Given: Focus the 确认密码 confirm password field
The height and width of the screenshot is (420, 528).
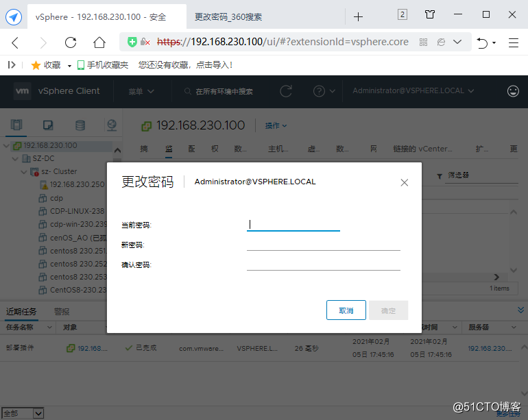Looking at the screenshot, I should pyautogui.click(x=323, y=264).
